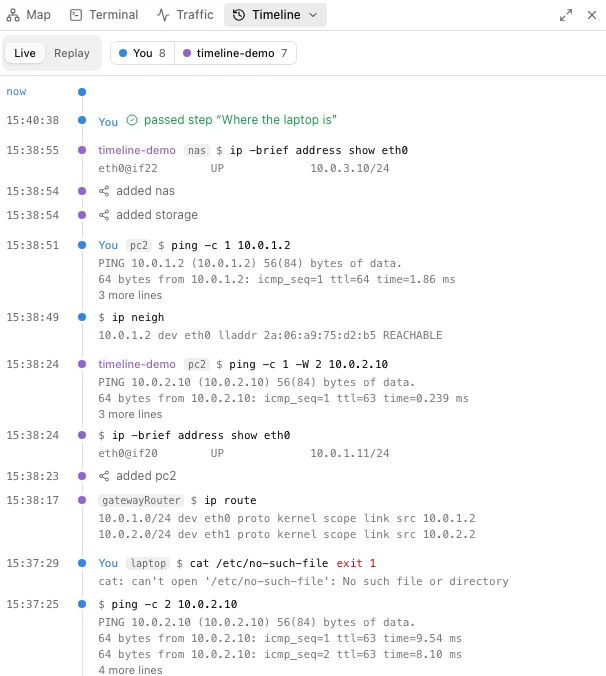Expand 3 more lines under ping 10.0.1.2
606x676 pixels.
(x=130, y=295)
